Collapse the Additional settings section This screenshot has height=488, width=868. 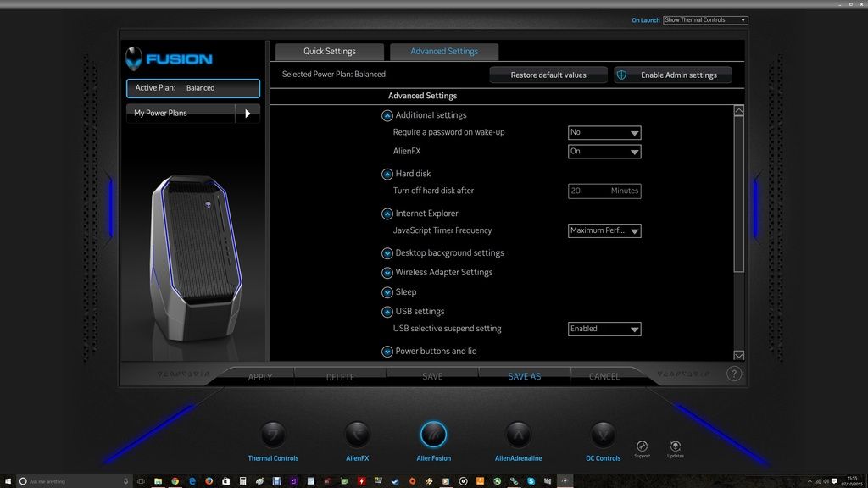tap(387, 115)
